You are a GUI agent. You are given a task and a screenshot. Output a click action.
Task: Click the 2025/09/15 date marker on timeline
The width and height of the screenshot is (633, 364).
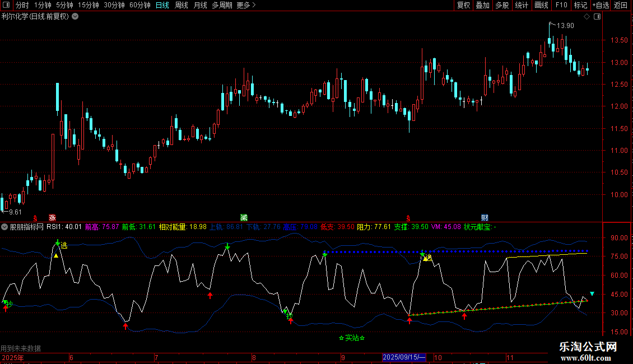point(404,357)
